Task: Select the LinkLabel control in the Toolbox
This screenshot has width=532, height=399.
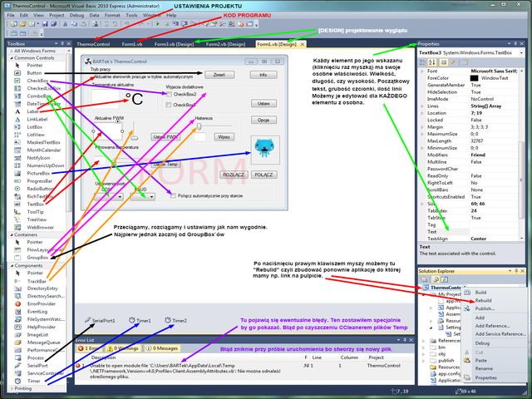Action: [37, 120]
